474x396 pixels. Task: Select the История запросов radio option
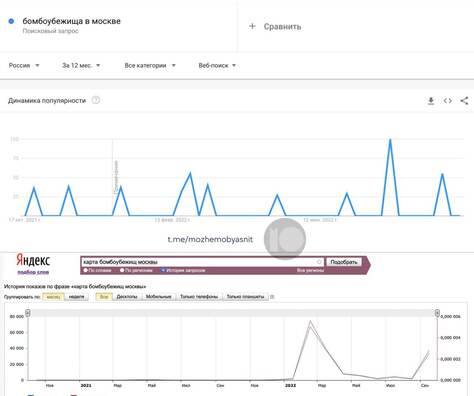(x=163, y=270)
